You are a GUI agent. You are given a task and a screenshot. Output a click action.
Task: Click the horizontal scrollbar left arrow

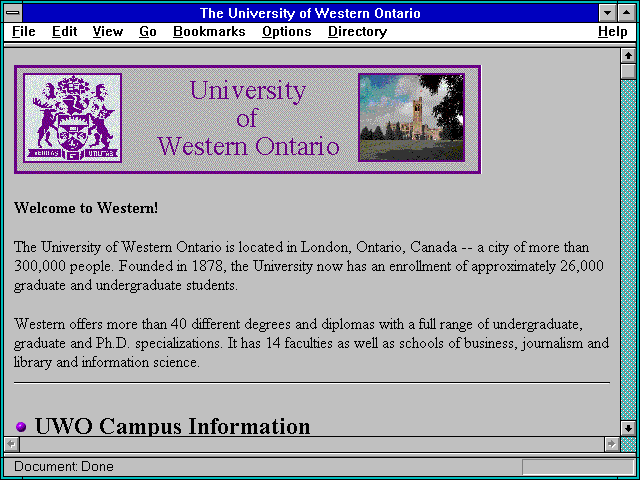point(11,444)
